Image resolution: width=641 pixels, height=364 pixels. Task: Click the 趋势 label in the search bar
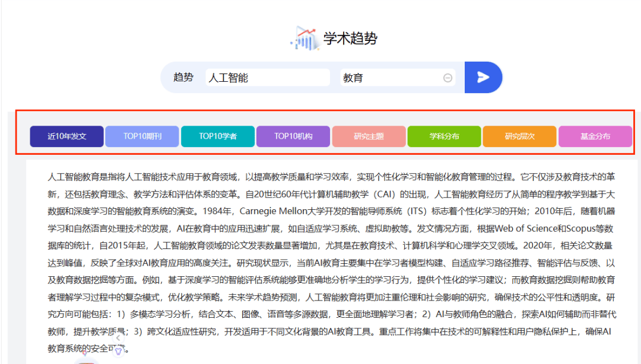(x=183, y=78)
